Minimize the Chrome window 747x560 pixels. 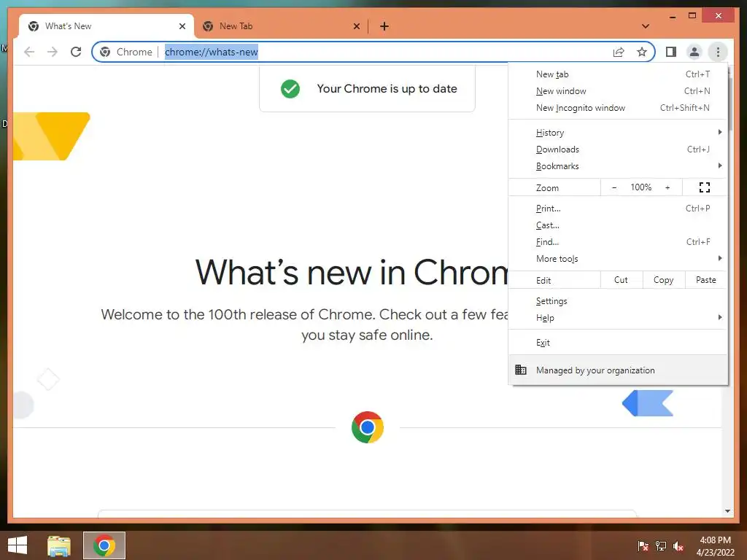[x=672, y=17]
